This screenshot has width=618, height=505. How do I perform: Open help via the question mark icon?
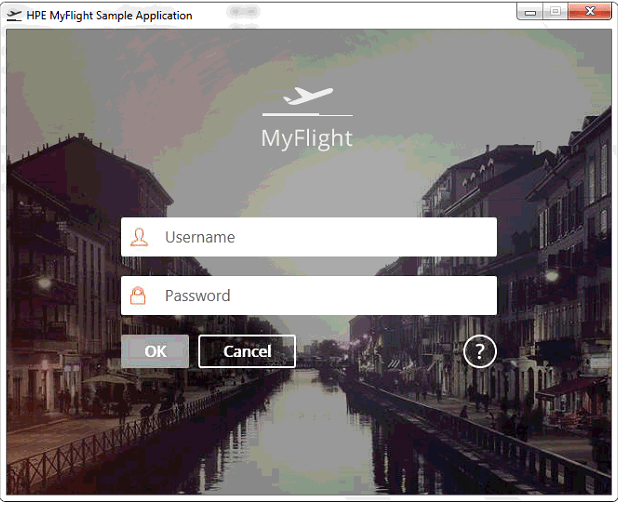(480, 351)
